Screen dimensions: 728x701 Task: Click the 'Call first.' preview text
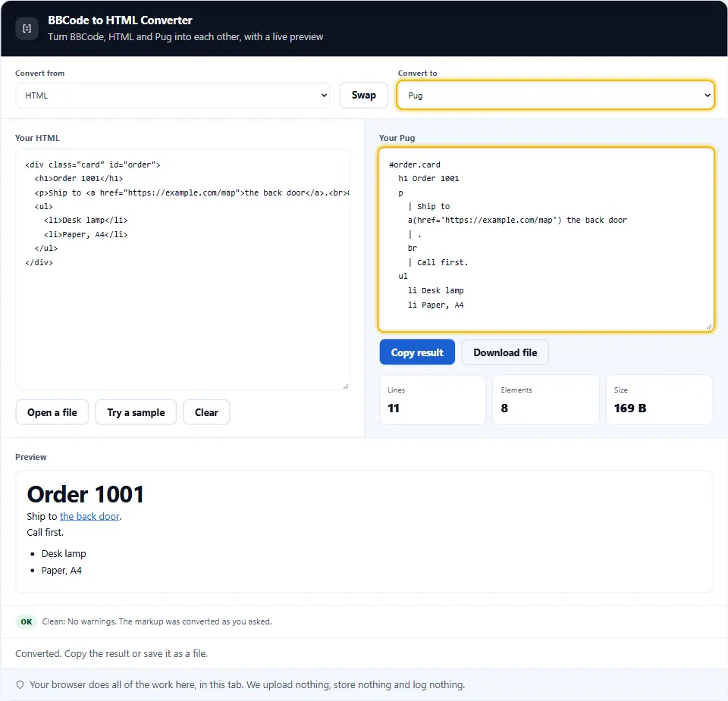tap(45, 532)
